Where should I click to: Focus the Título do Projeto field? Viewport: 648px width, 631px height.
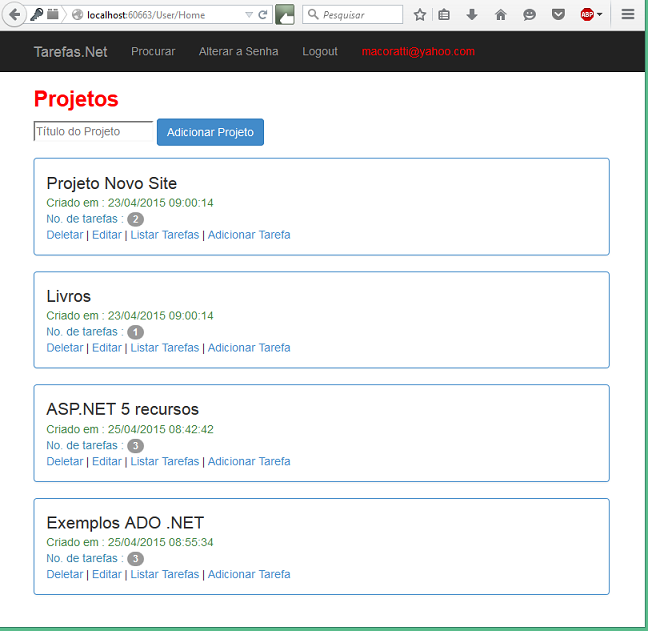(93, 131)
